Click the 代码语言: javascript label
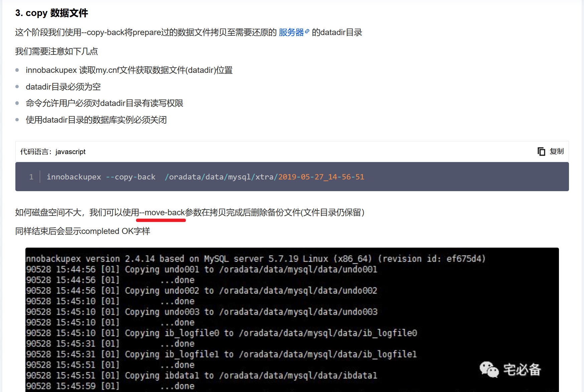 (53, 152)
